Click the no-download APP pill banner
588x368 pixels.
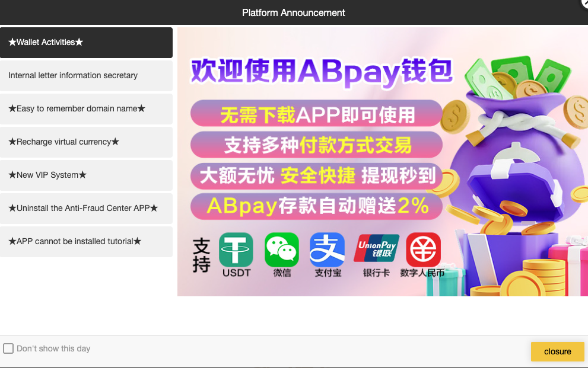pos(316,113)
